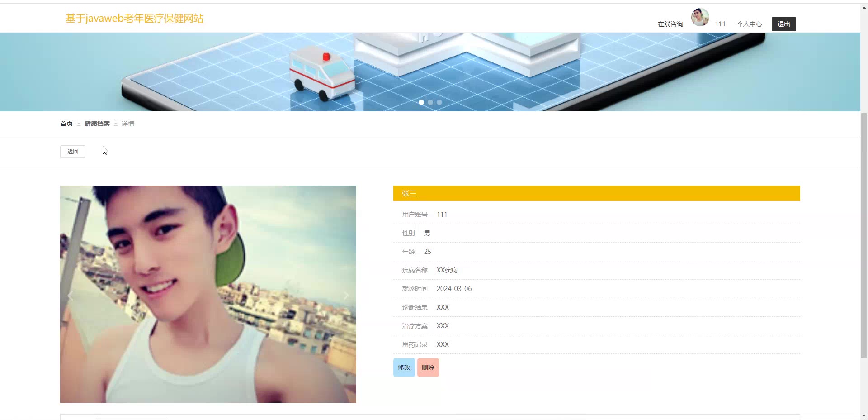
Task: Select the second carousel indicator dot
Action: (x=430, y=102)
